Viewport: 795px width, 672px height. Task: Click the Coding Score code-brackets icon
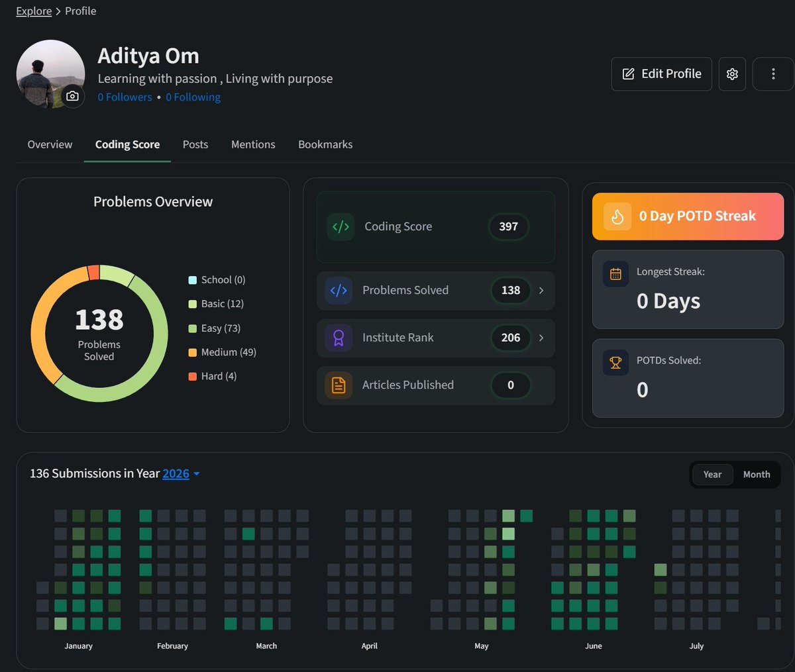341,226
